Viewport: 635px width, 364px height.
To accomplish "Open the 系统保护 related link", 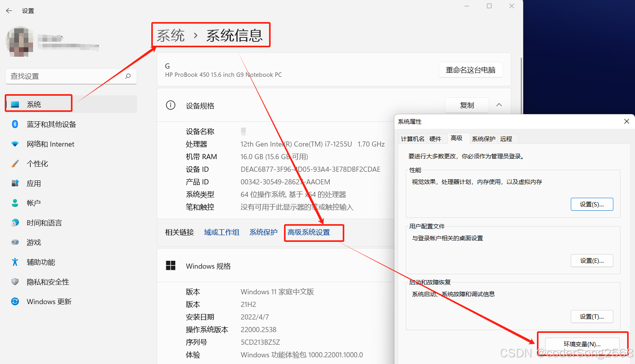I will (x=263, y=232).
